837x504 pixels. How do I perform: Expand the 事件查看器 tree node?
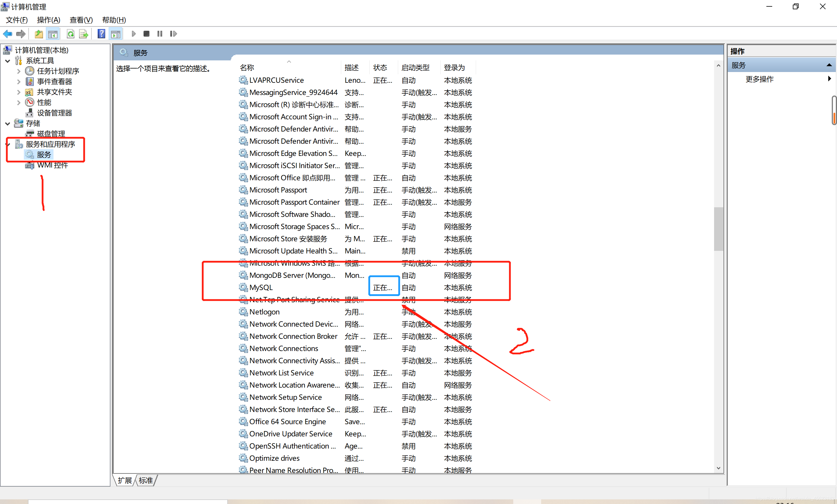19,82
